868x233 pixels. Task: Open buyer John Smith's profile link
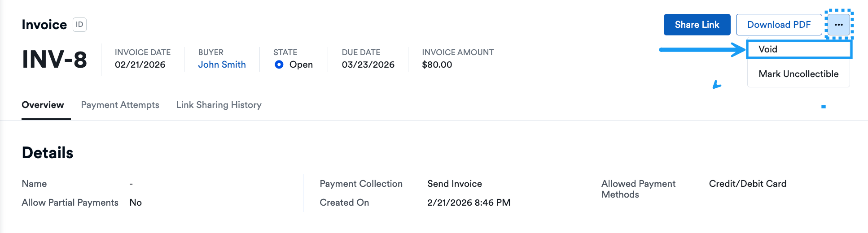pos(222,65)
